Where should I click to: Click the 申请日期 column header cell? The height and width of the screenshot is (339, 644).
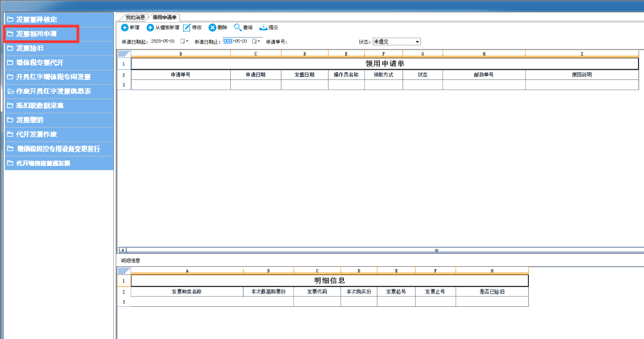click(256, 75)
